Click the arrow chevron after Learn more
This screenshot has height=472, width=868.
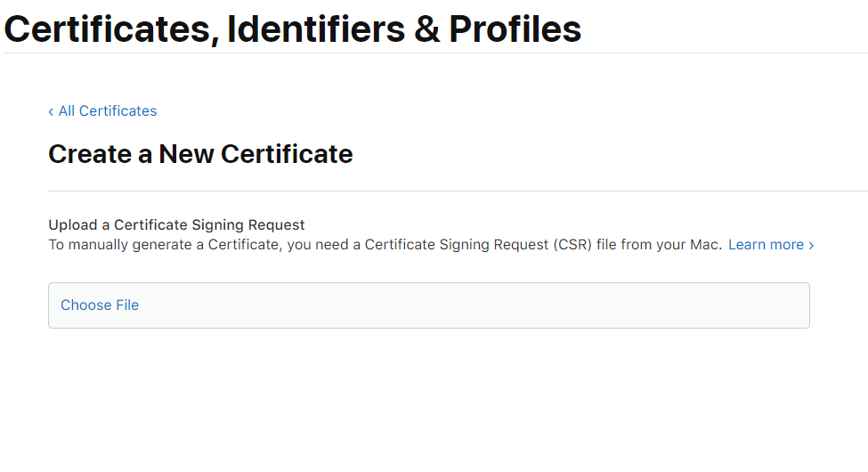[x=811, y=245]
